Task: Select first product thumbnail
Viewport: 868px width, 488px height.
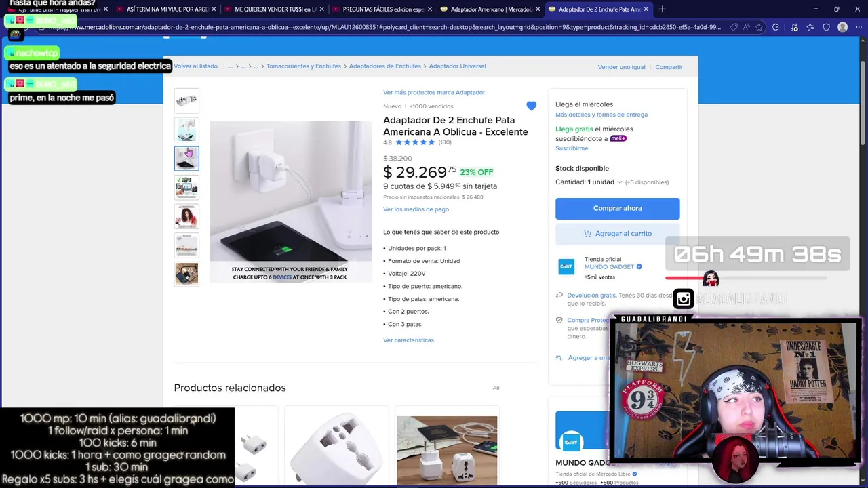Action: (186, 100)
